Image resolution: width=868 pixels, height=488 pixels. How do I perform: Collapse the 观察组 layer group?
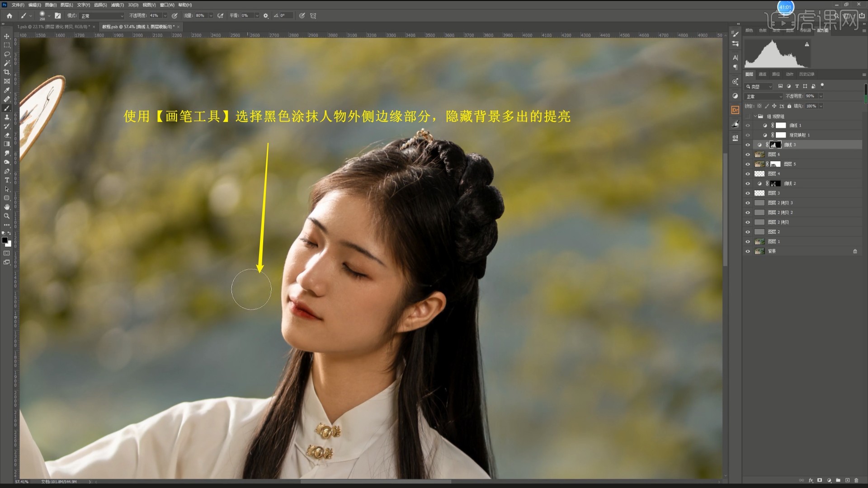tap(755, 116)
